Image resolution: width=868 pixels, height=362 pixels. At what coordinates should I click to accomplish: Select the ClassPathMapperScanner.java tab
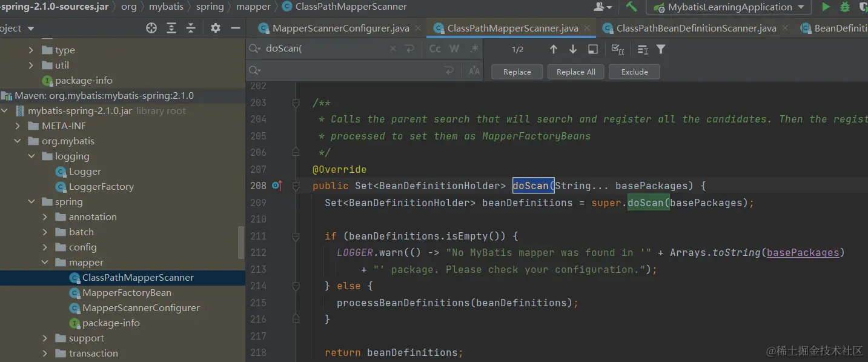pos(512,28)
